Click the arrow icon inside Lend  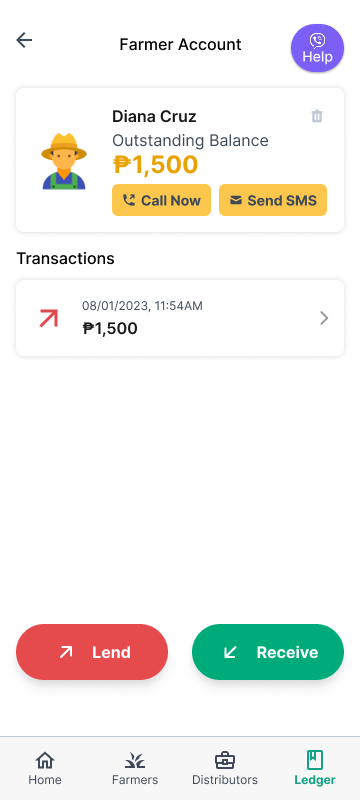[x=66, y=652]
